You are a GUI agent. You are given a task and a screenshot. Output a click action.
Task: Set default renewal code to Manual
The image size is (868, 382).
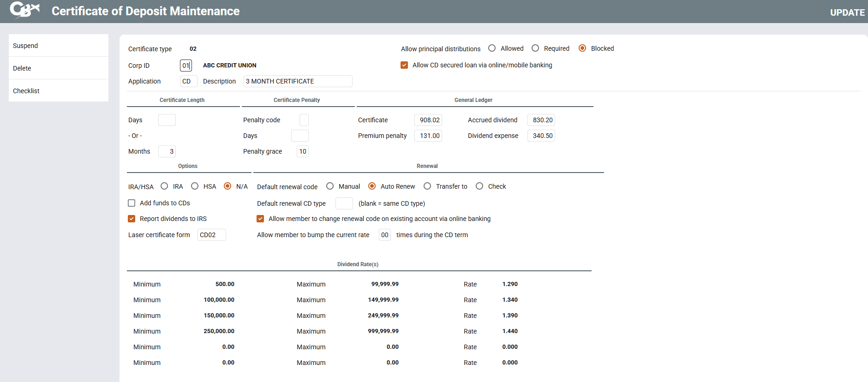coord(330,186)
